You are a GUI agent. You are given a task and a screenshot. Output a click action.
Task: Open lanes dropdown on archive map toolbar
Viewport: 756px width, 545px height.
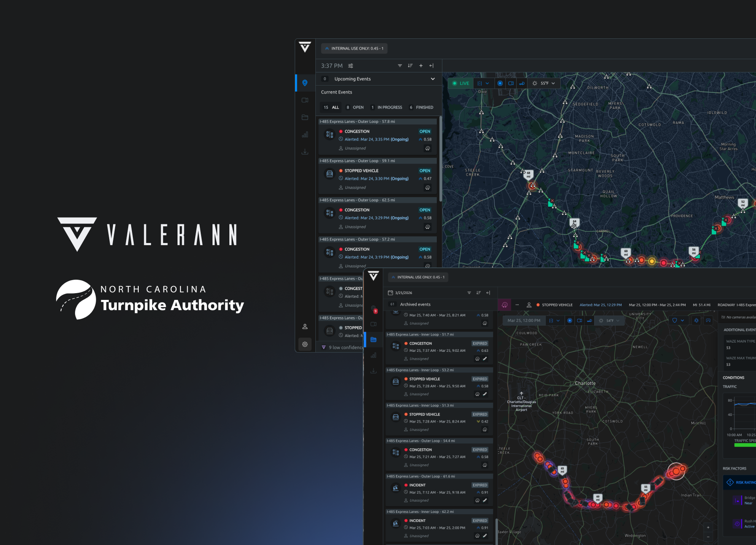[554, 321]
